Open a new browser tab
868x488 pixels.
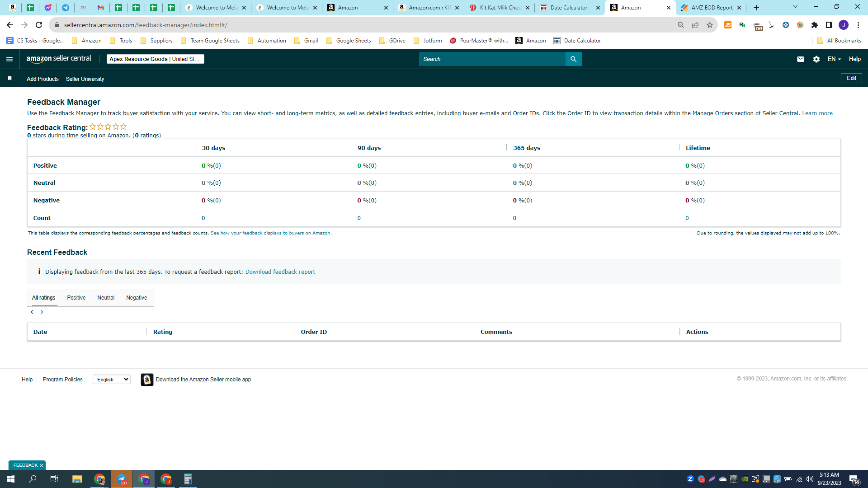(x=756, y=8)
